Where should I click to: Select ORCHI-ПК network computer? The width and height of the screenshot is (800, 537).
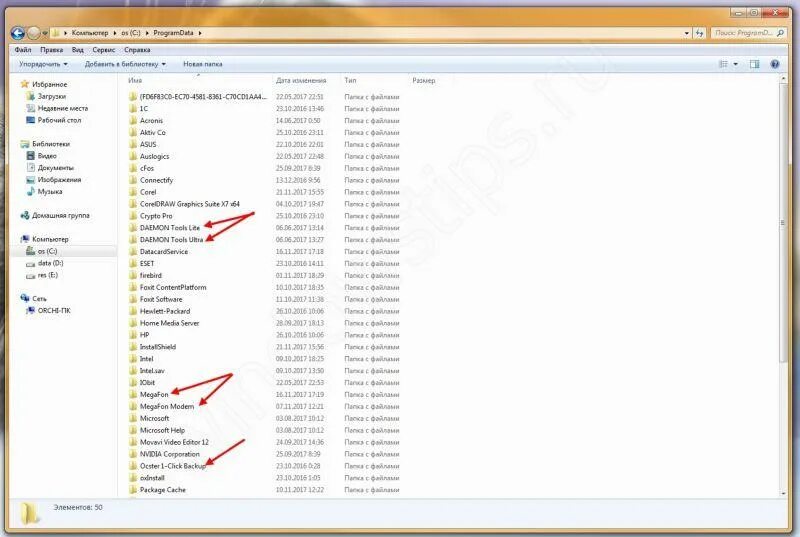(54, 311)
